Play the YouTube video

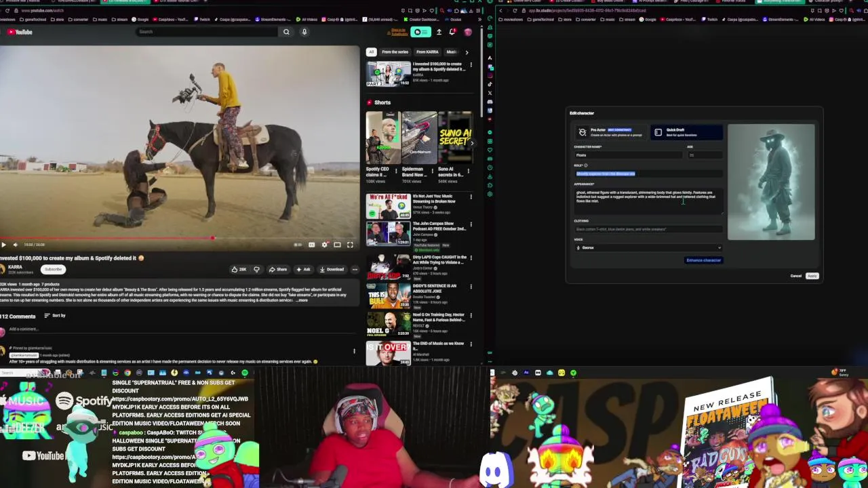(3, 245)
